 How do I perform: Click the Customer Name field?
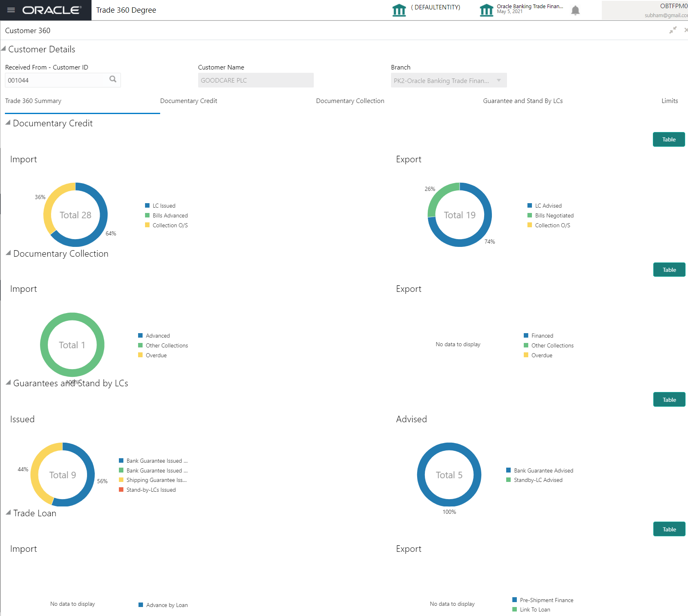[256, 80]
